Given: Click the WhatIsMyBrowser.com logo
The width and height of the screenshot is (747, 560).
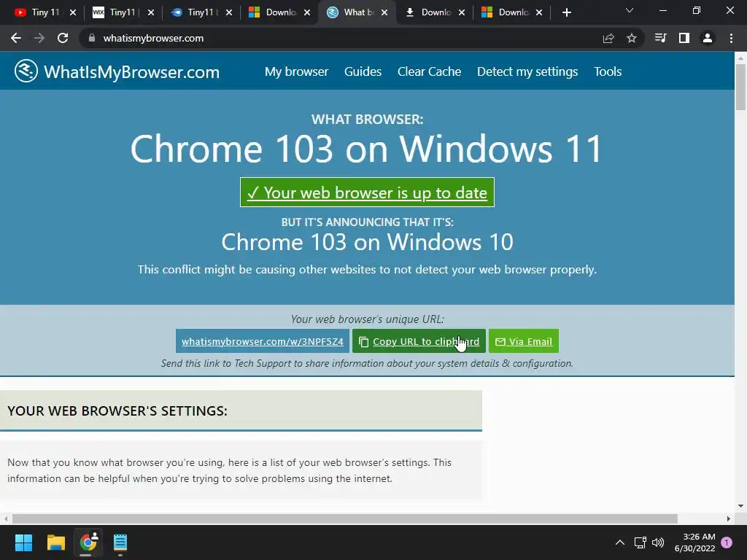Looking at the screenshot, I should click(117, 71).
